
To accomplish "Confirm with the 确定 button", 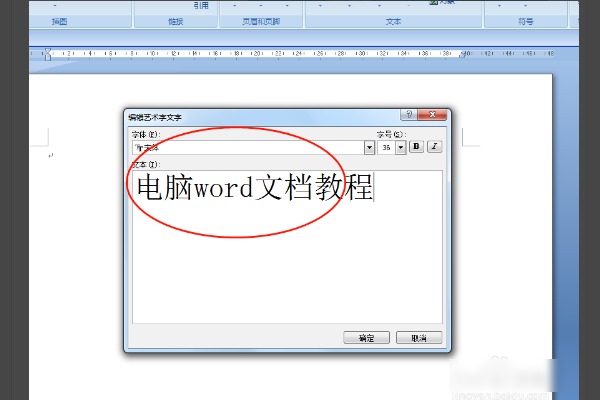I will click(x=366, y=338).
